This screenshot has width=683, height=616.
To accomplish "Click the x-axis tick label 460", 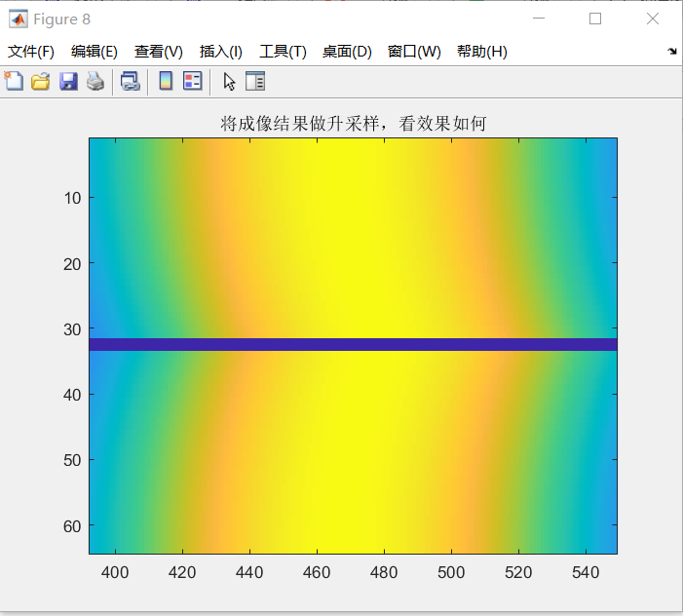I will (x=317, y=572).
